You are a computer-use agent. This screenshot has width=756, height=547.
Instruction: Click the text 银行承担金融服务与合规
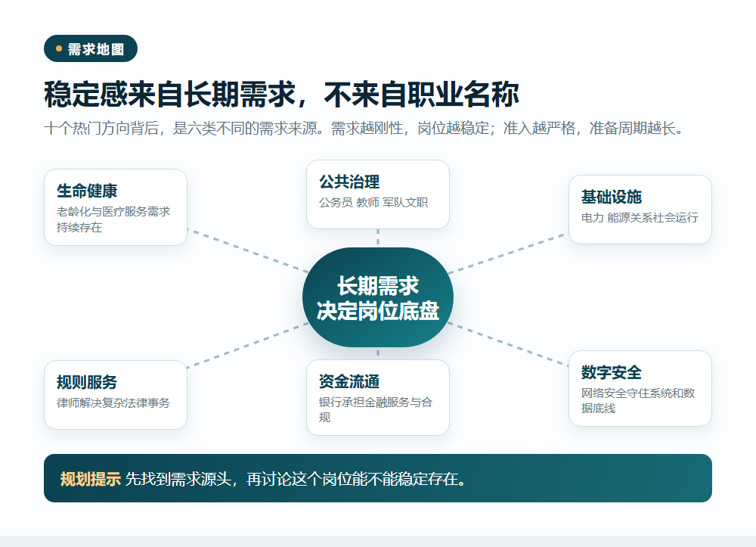[376, 409]
